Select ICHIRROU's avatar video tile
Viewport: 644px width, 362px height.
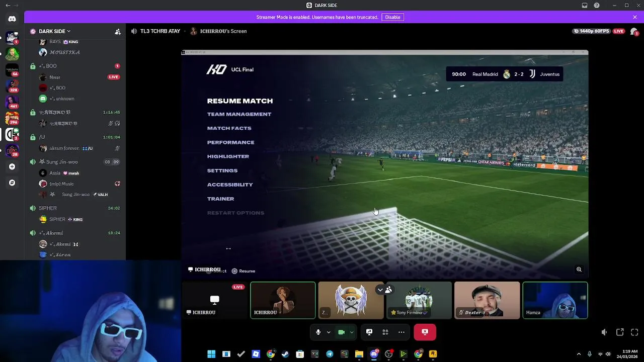(283, 300)
